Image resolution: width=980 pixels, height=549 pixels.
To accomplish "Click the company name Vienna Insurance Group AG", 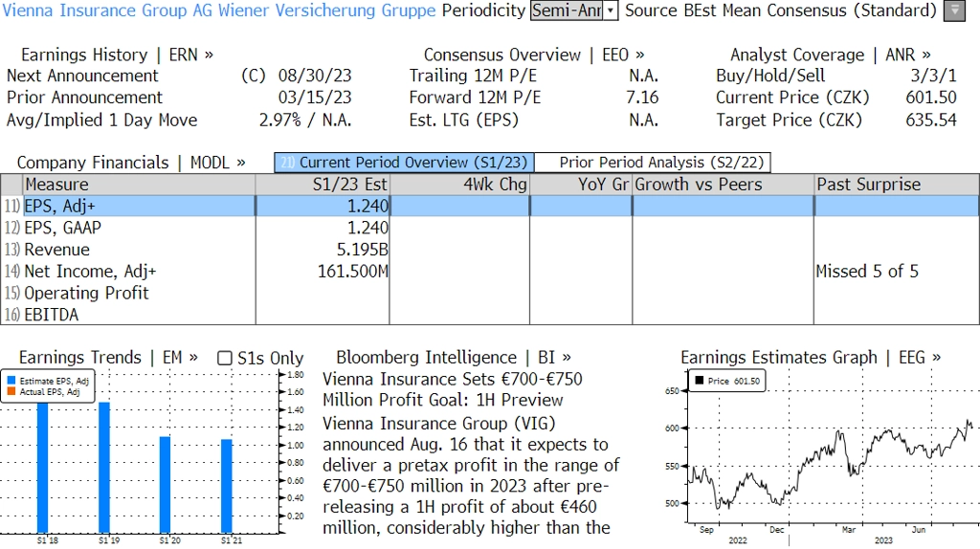I will 219,11.
